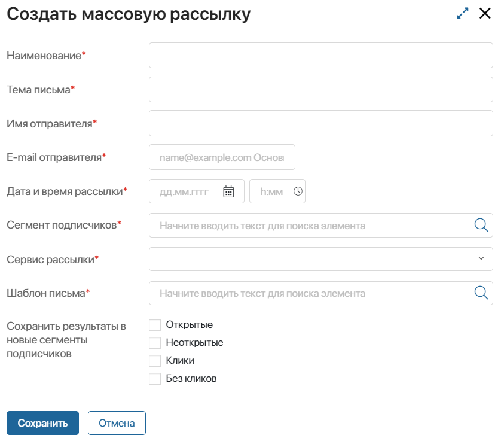Image resolution: width=504 pixels, height=441 pixels.
Task: Focus the Наименование input field
Action: 321,55
